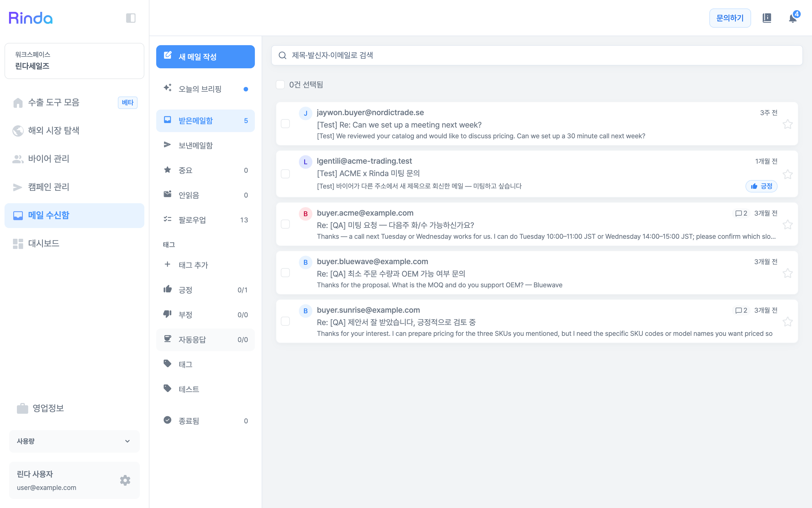Click the thread count icon on buyer.acme email
The image size is (812, 508).
(741, 213)
